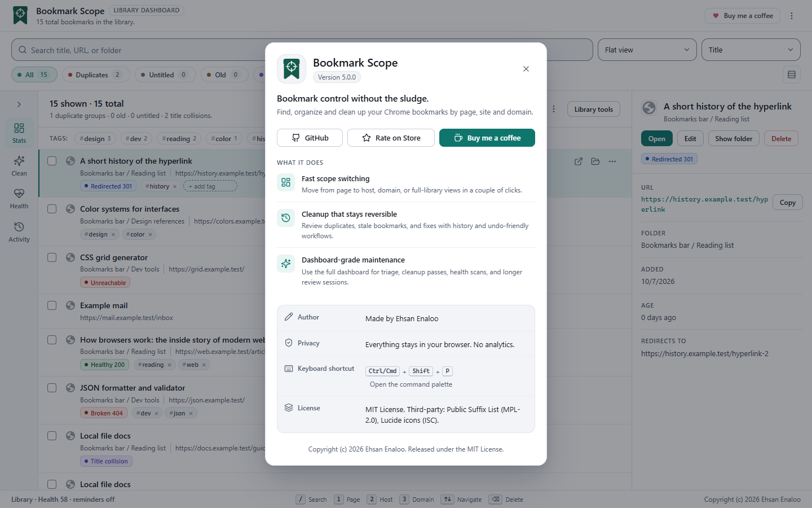Check the 'A short history of the hyperlink' checkbox

(x=52, y=161)
